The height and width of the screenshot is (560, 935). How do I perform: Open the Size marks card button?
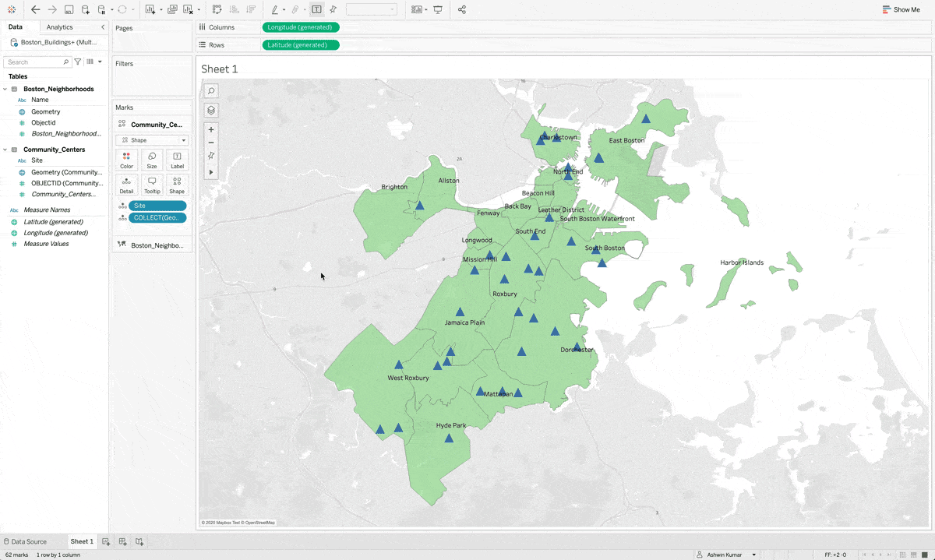pos(152,160)
